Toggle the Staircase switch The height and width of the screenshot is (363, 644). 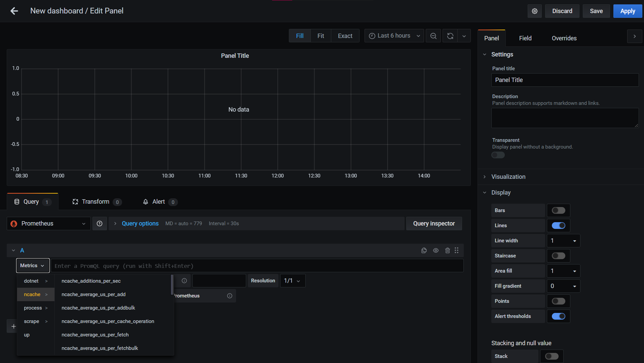(559, 256)
